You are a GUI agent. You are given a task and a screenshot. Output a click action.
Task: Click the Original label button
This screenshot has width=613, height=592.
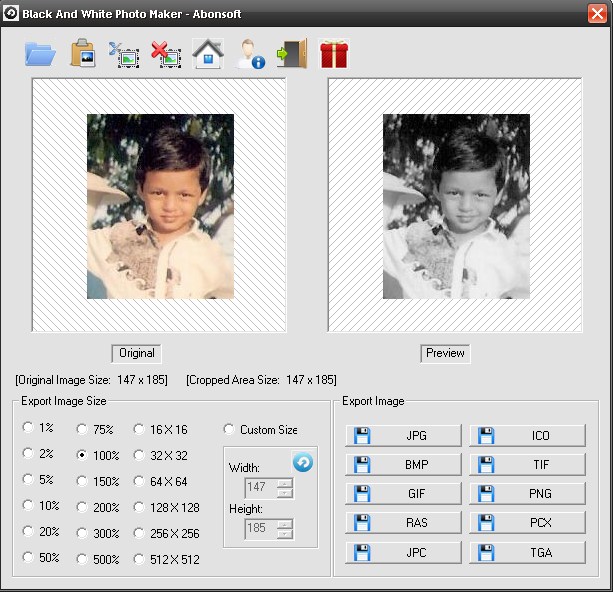point(137,353)
